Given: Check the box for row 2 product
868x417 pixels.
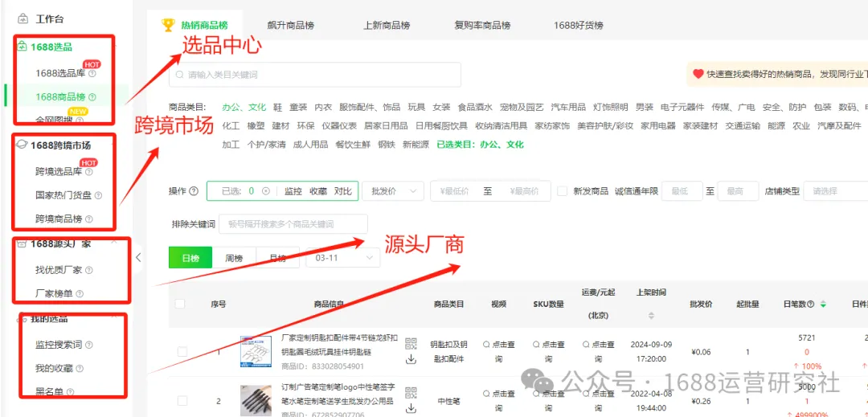Looking at the screenshot, I should coord(182,401).
